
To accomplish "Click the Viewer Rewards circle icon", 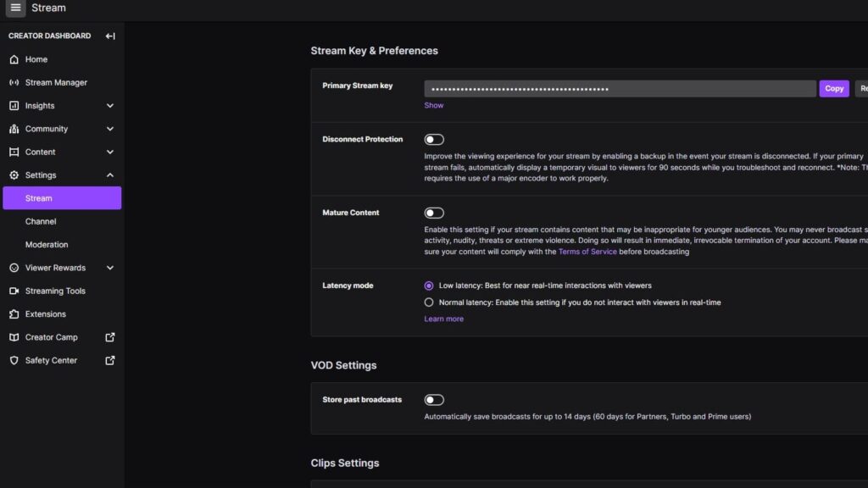I will [x=14, y=268].
